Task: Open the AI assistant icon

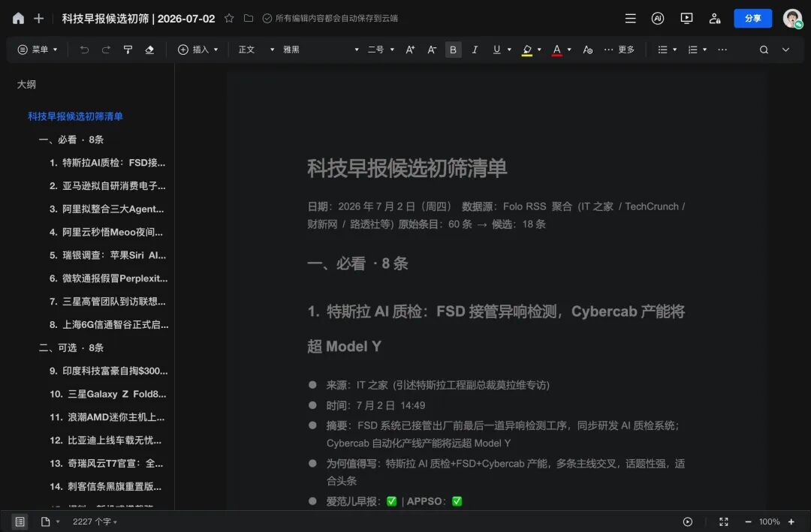Action: 657,19
